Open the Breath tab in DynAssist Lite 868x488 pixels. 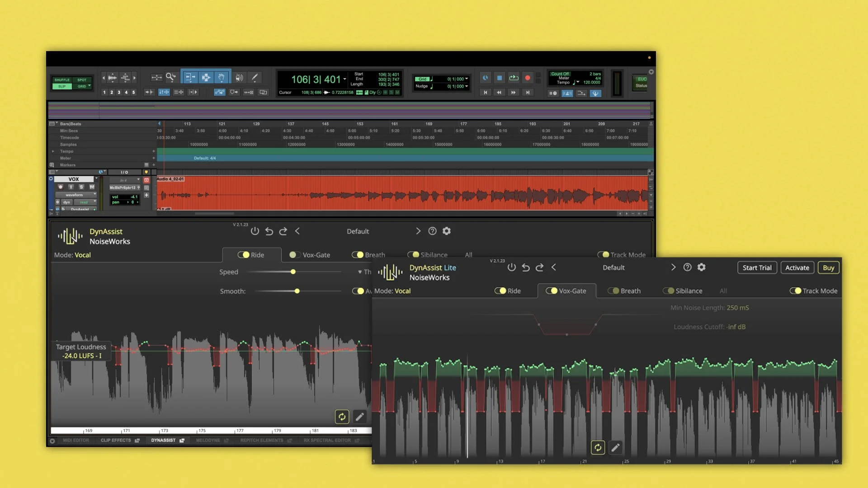coord(630,291)
